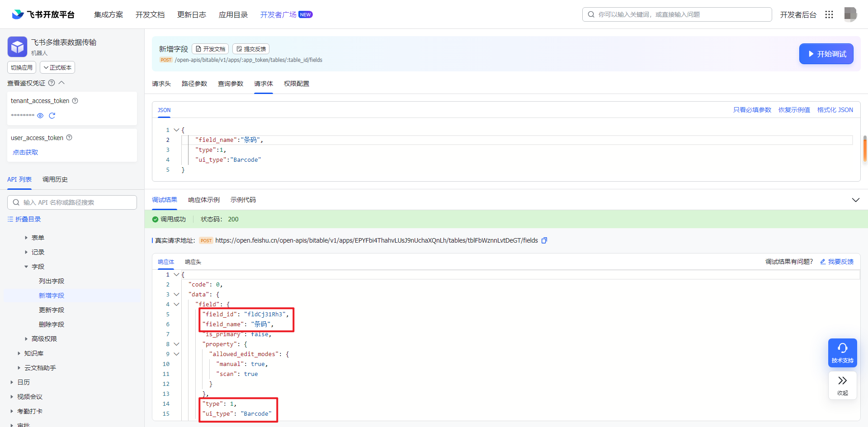Collapse the debug result panel chevron

coord(855,200)
